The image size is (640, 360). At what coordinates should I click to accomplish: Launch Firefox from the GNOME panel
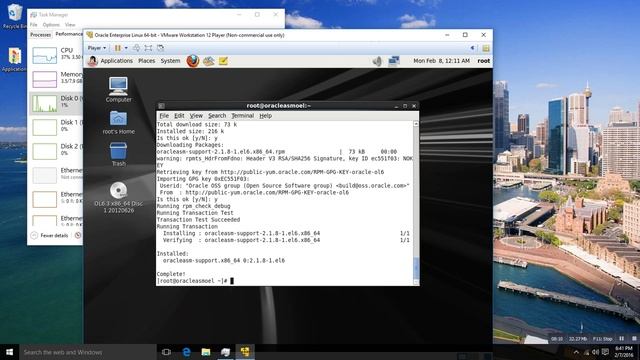click(x=193, y=61)
